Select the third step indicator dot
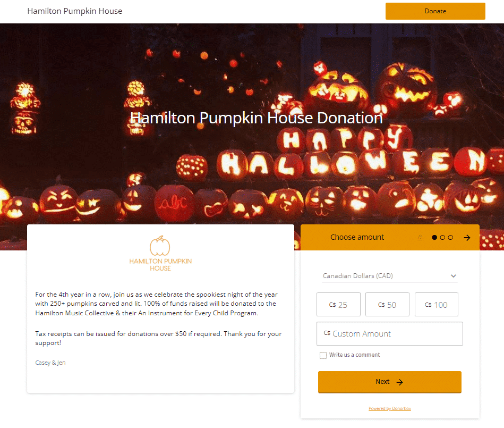504x428 pixels. (x=450, y=238)
